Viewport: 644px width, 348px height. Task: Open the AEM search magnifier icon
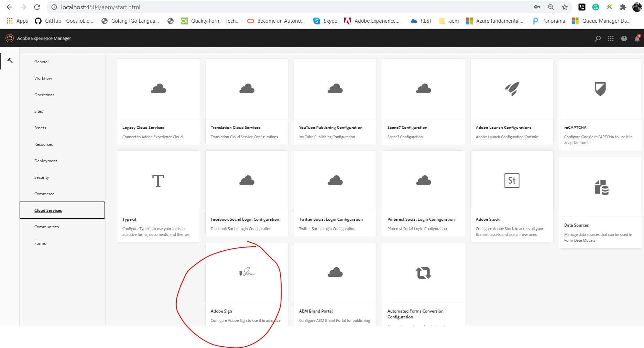598,39
